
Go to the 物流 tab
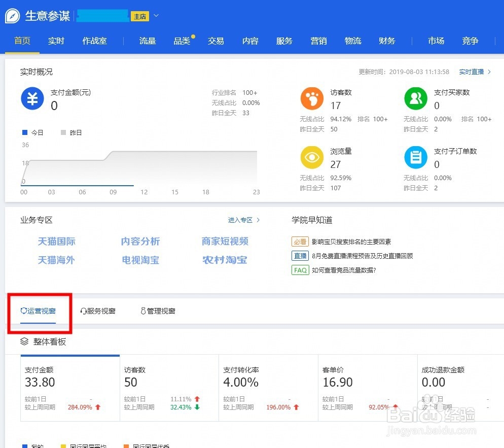[x=353, y=41]
